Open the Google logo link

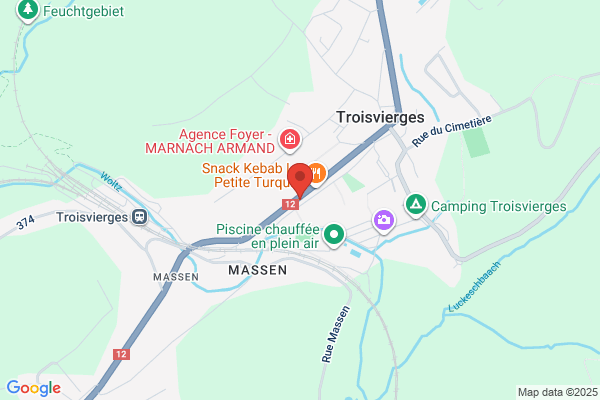[x=34, y=388]
